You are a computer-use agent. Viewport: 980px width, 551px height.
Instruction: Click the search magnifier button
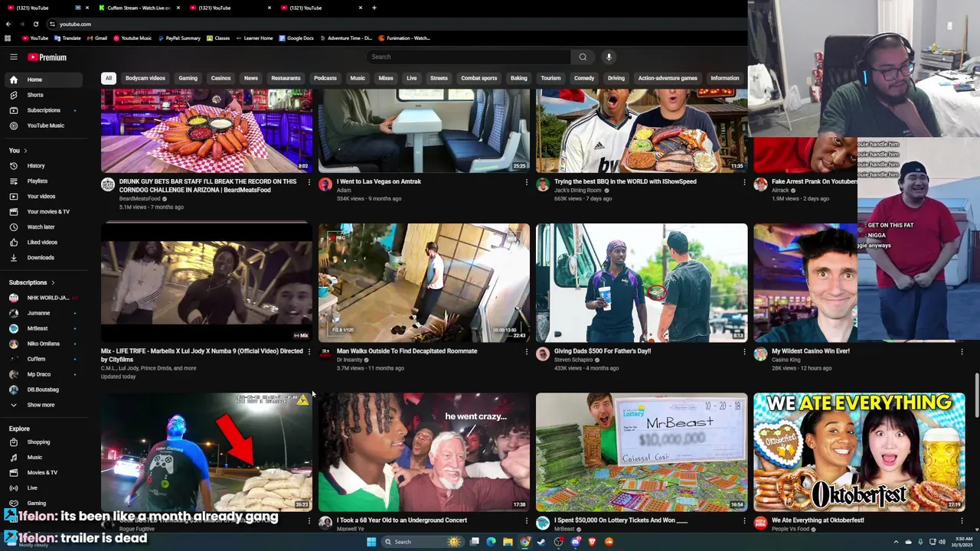pos(583,57)
